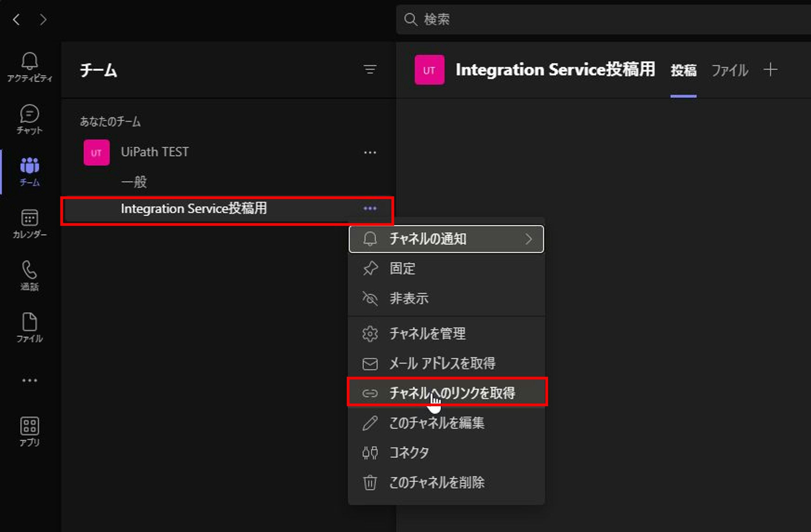Switch to the ファイル tab
811x532 pixels.
[x=730, y=71]
